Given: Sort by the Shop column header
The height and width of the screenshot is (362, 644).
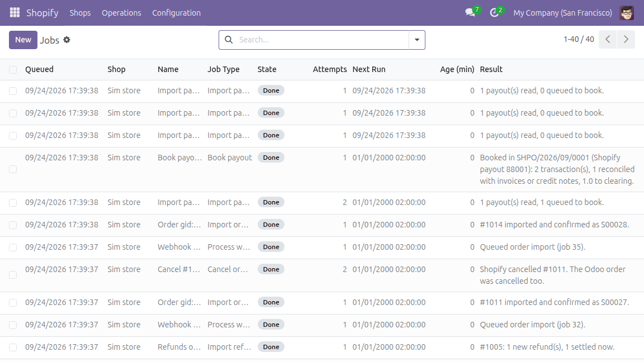Looking at the screenshot, I should pyautogui.click(x=116, y=69).
